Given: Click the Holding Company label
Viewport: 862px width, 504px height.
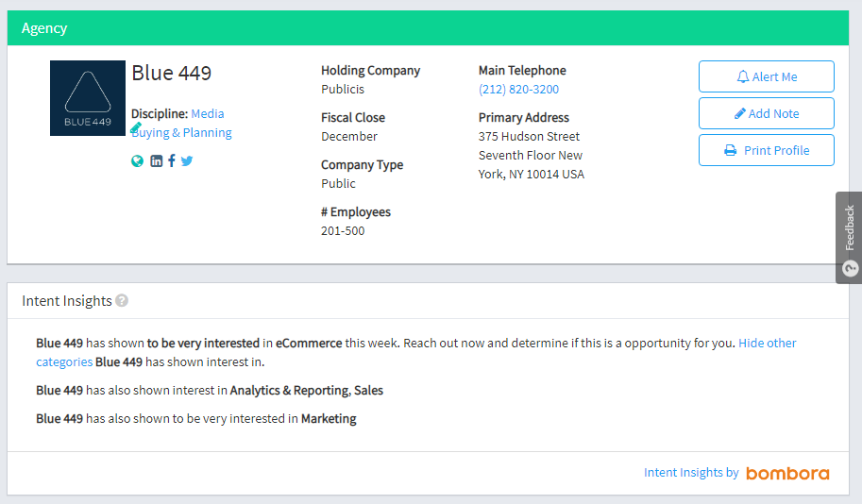Looking at the screenshot, I should point(370,71).
